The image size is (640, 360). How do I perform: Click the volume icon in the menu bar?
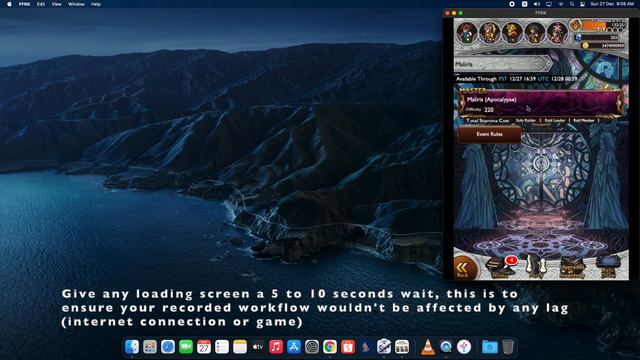tap(537, 4)
